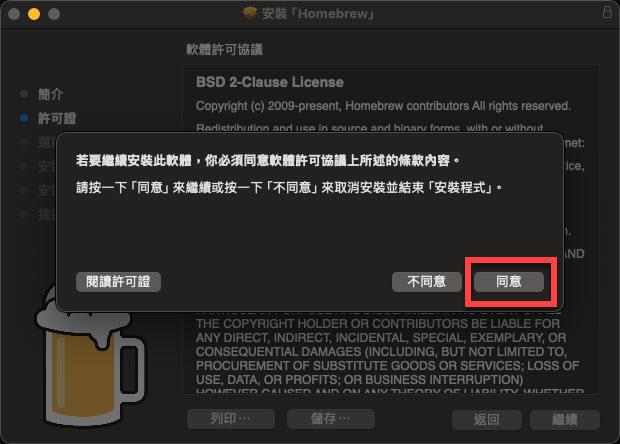Click the 儲存… (Save) button
Image resolution: width=620 pixels, height=444 pixels.
coord(331,419)
